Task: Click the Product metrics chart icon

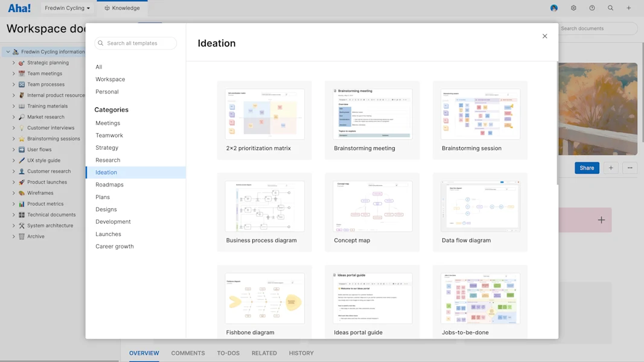Action: point(22,204)
